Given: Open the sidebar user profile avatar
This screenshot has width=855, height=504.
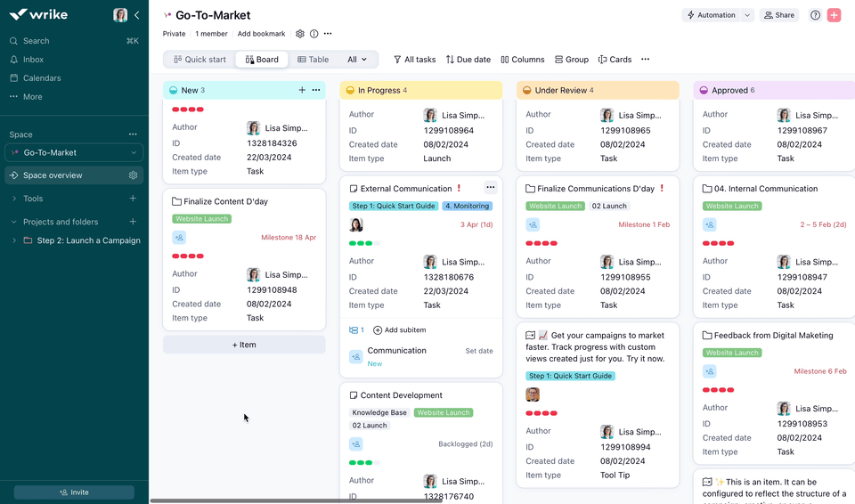Looking at the screenshot, I should coord(120,15).
